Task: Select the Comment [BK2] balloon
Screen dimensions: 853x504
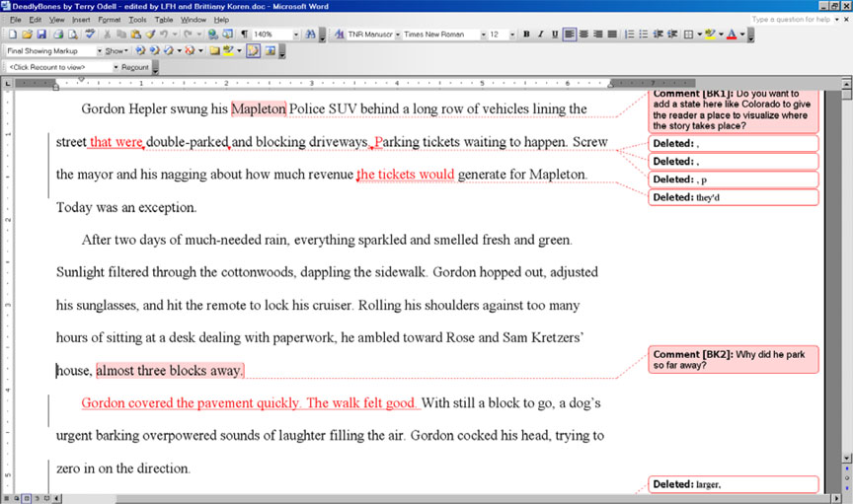Action: 734,359
